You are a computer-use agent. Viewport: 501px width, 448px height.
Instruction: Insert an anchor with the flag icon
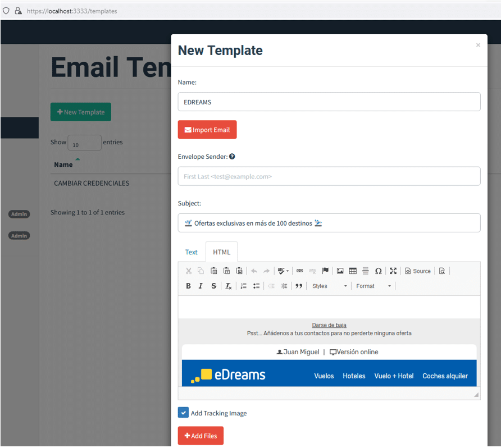click(x=325, y=271)
